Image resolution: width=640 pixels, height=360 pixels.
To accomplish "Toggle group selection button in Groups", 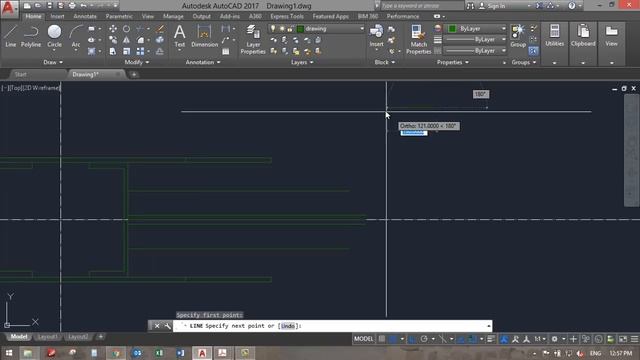I will click(x=533, y=51).
